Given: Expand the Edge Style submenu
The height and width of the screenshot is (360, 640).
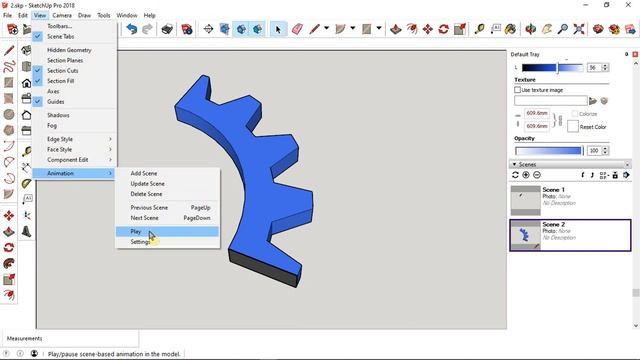Looking at the screenshot, I should (73, 139).
